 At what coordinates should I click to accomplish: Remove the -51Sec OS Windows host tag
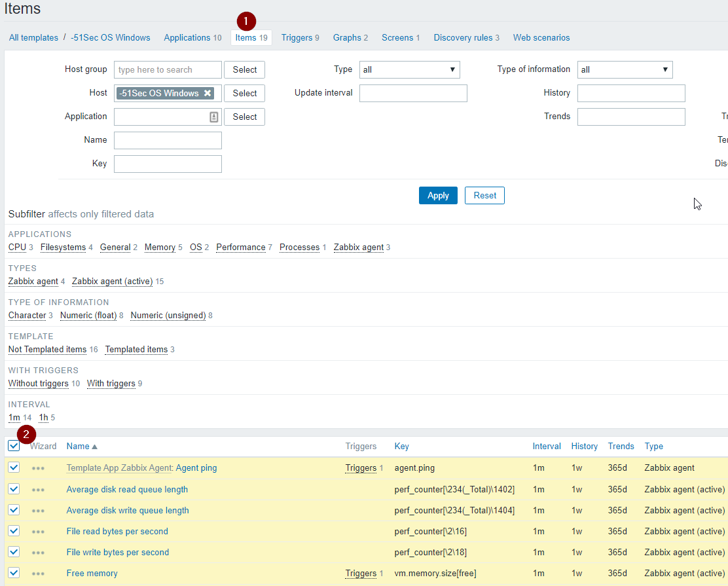(x=208, y=93)
